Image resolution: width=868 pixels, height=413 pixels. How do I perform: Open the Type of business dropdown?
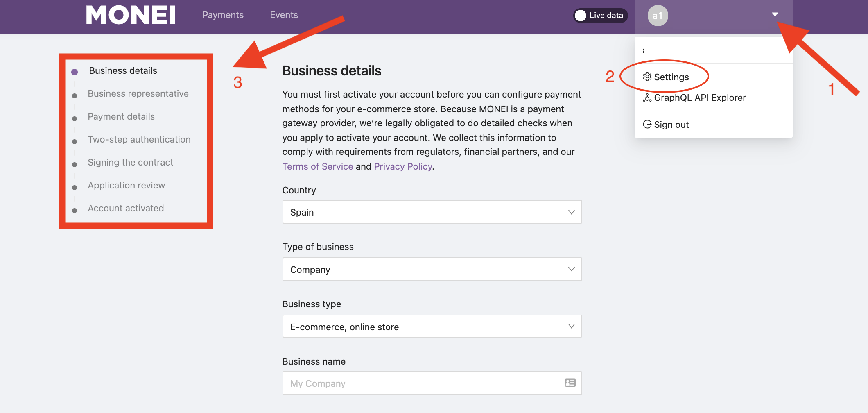click(432, 269)
